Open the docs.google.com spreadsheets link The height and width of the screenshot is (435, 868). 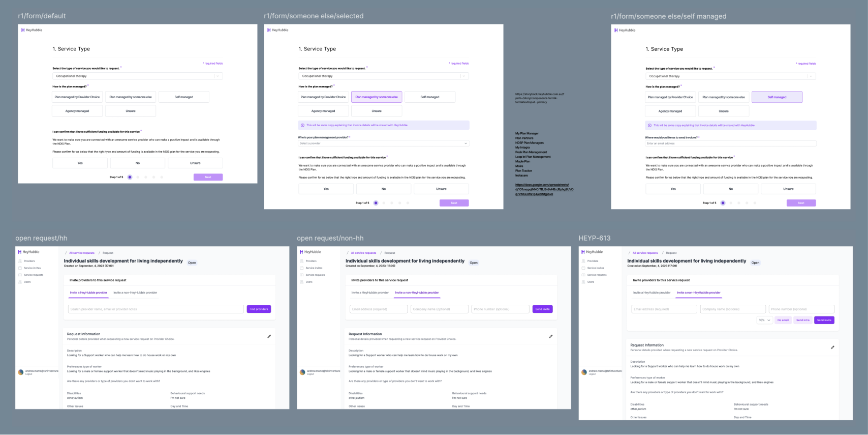pyautogui.click(x=544, y=189)
